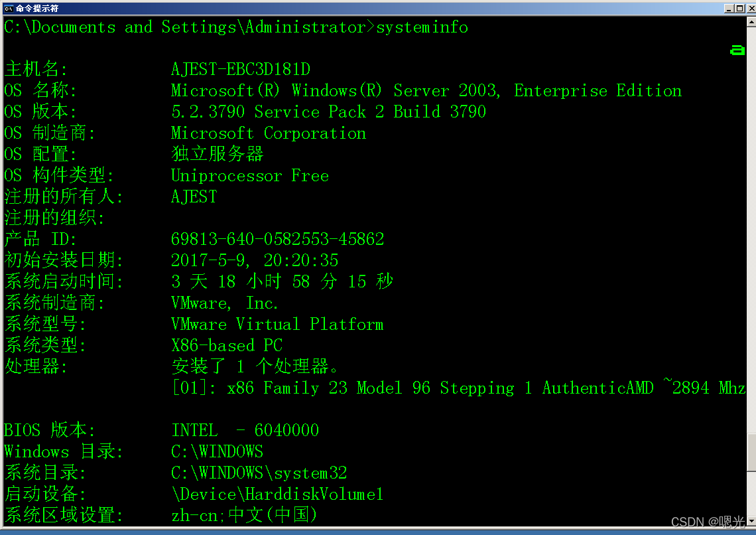
Task: Click the VMware Virtual Platform model text
Action: [x=277, y=325]
